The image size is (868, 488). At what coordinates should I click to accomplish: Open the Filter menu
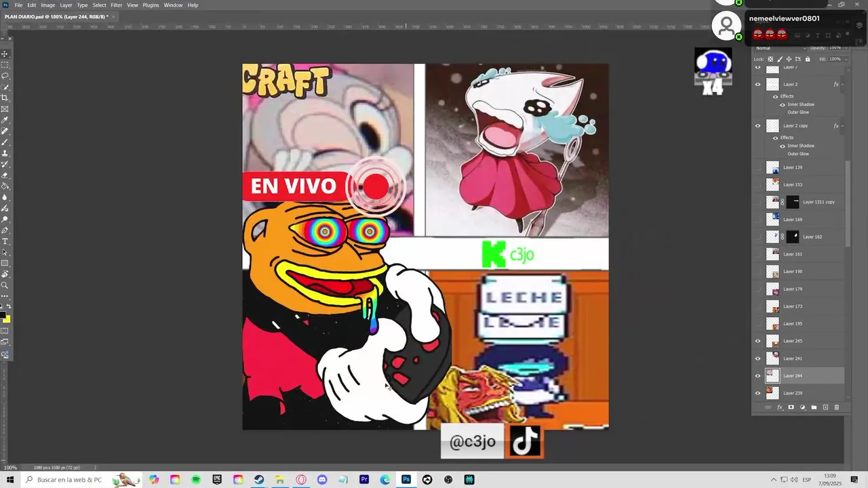point(117,5)
